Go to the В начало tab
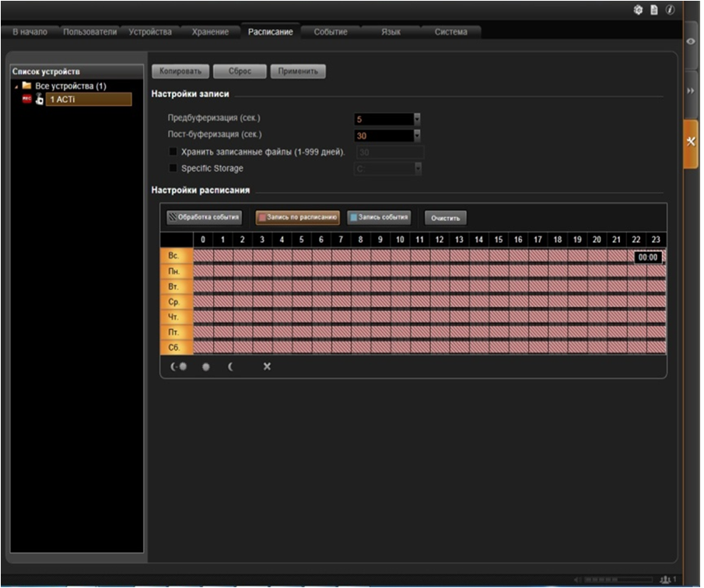Image resolution: width=704 pixels, height=588 pixels. tap(30, 32)
